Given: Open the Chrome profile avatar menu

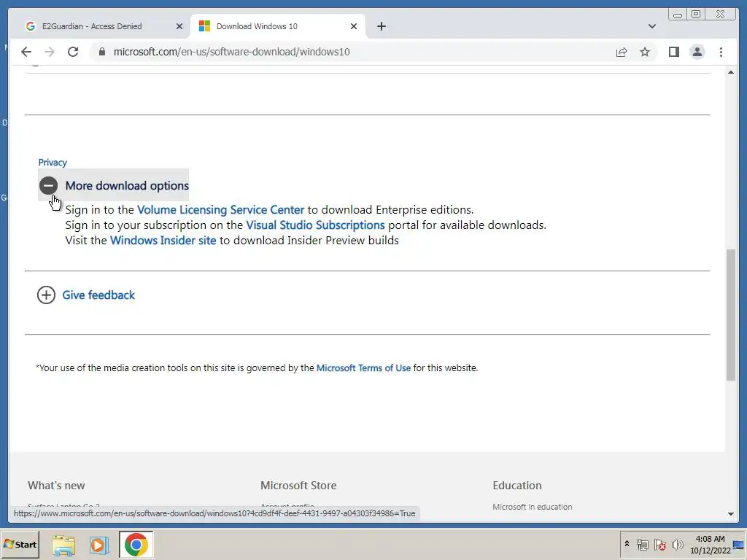Looking at the screenshot, I should pyautogui.click(x=697, y=52).
